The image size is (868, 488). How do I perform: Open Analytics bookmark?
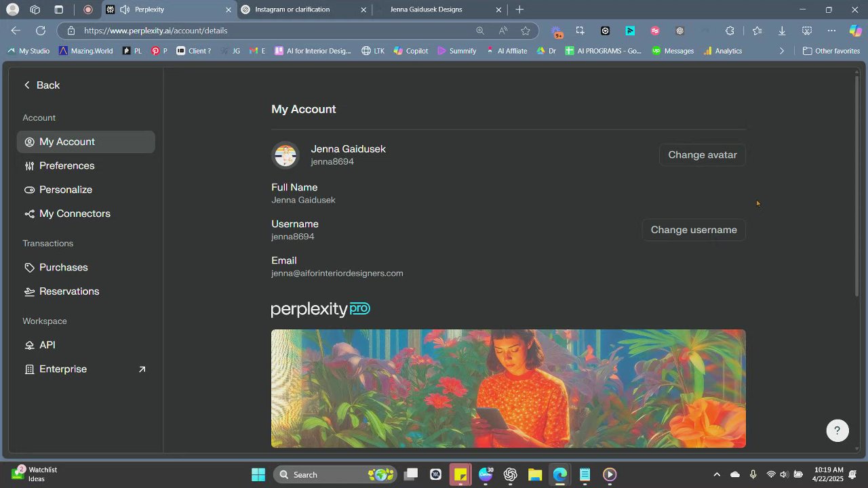(723, 51)
